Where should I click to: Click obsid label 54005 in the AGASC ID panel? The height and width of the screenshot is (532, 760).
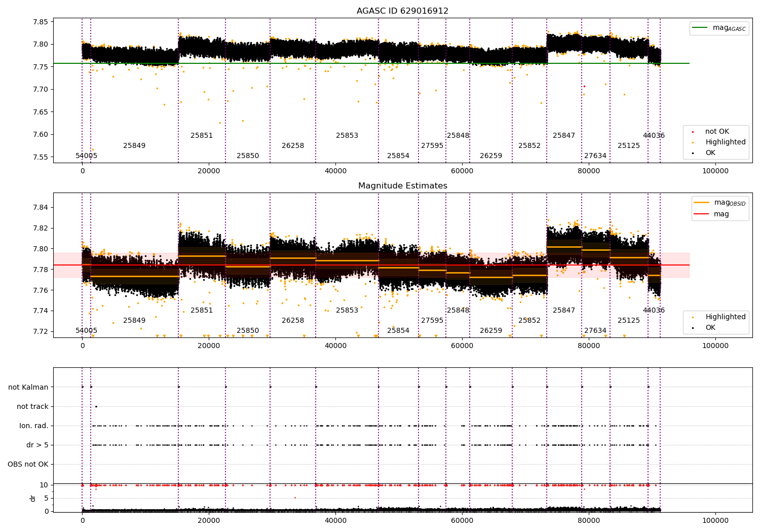[x=86, y=156]
